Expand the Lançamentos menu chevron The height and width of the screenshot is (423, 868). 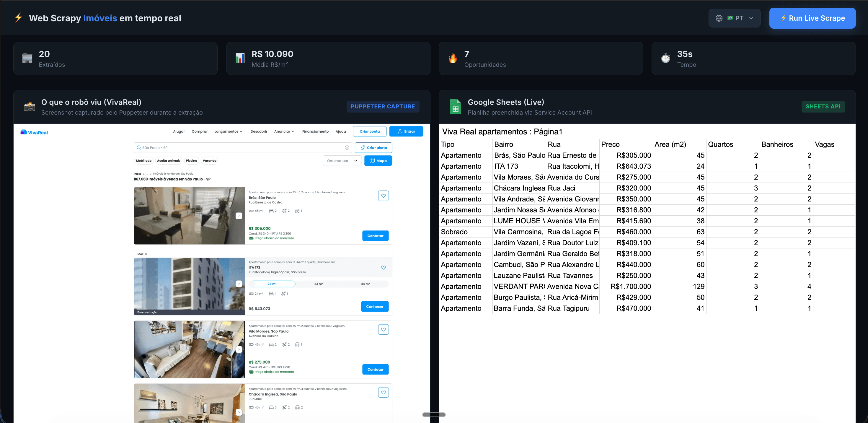coord(242,131)
